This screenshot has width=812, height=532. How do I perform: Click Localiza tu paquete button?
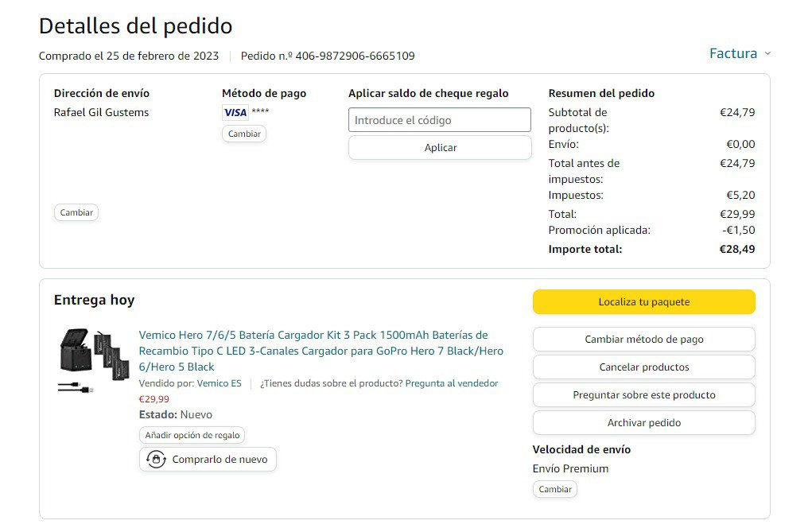click(643, 302)
